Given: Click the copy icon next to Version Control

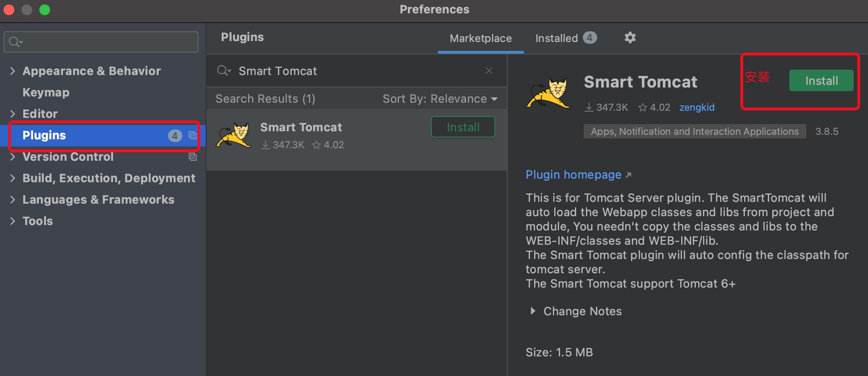Looking at the screenshot, I should click(193, 157).
